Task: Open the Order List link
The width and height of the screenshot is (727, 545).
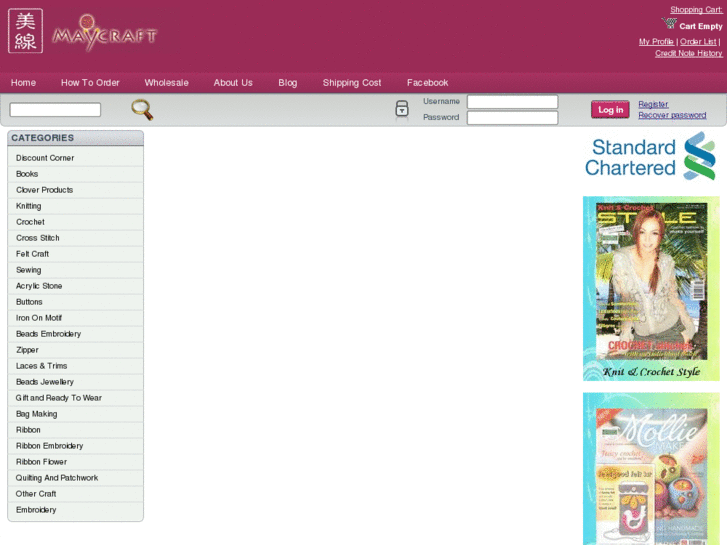Action: pos(698,42)
